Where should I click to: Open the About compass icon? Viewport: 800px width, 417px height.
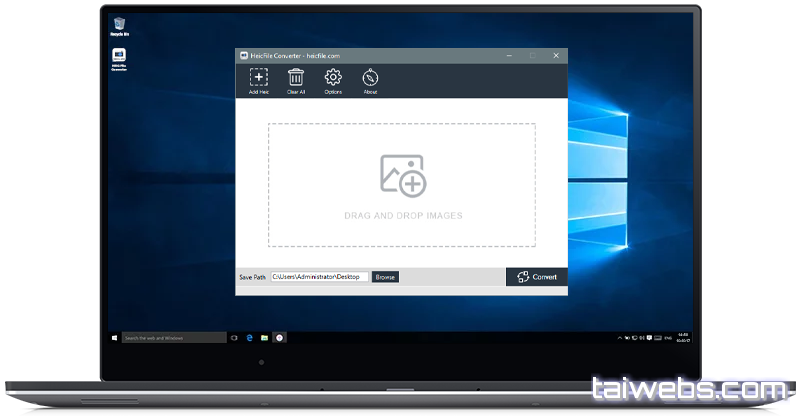pos(370,78)
